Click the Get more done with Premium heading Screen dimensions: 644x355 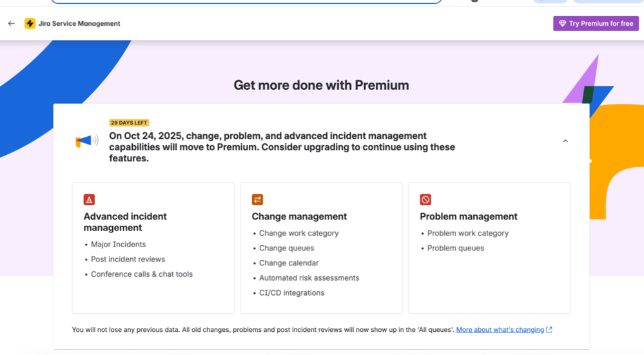pos(321,85)
